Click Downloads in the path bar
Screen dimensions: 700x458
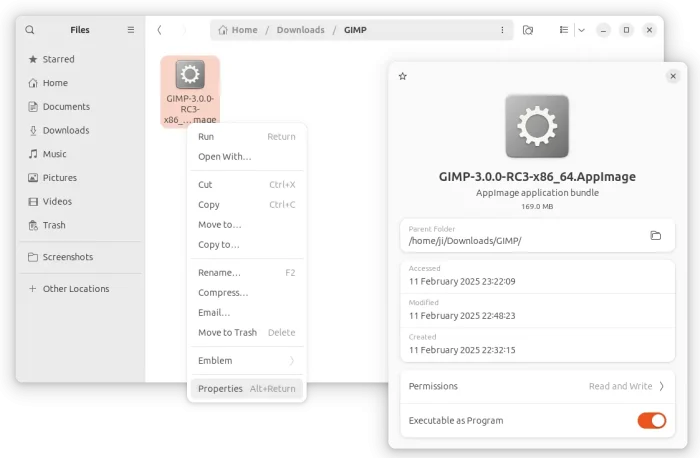(300, 30)
